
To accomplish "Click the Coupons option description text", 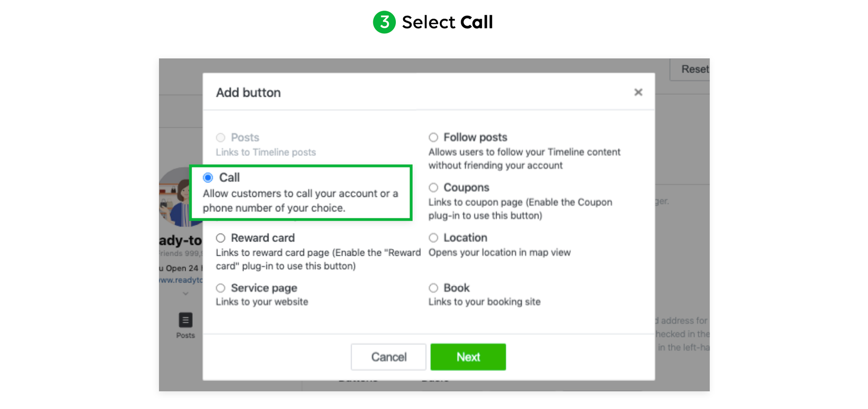I will (x=520, y=209).
